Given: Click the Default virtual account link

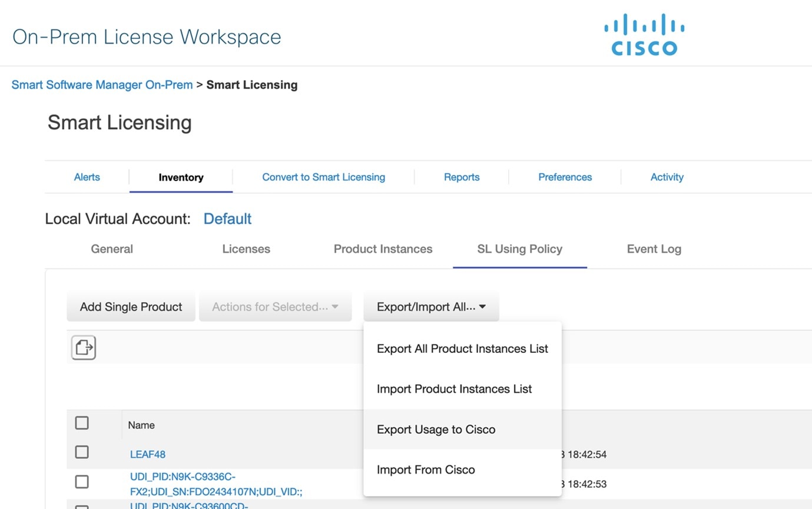Looking at the screenshot, I should 227,219.
